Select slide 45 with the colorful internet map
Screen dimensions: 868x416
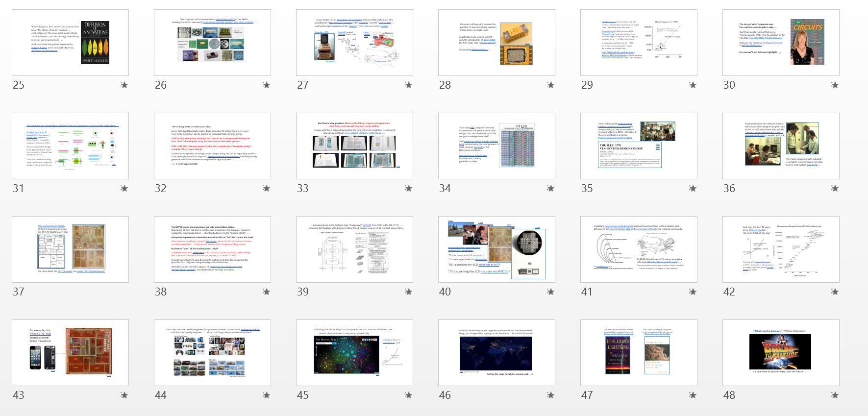[354, 353]
